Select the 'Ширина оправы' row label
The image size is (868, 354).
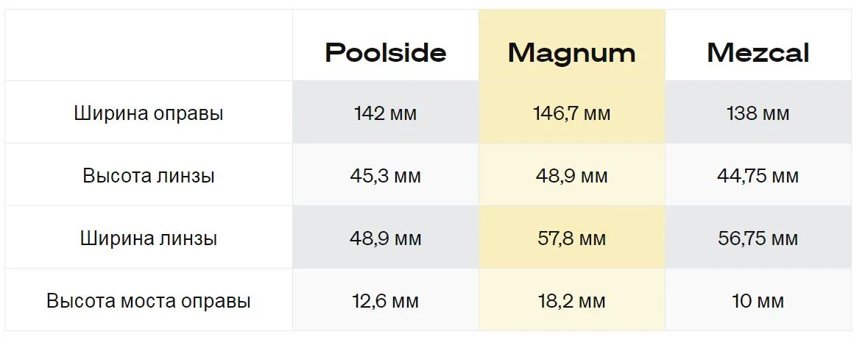click(149, 113)
